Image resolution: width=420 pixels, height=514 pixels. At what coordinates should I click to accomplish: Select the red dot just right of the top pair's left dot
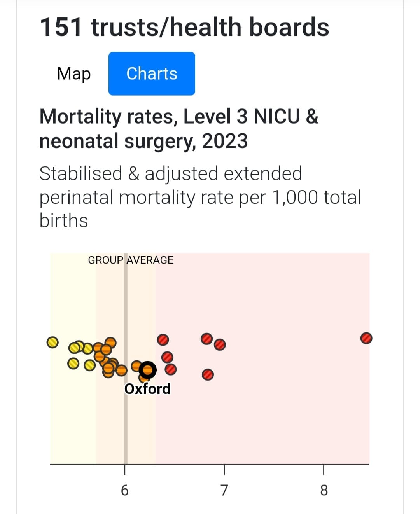pyautogui.click(x=220, y=344)
